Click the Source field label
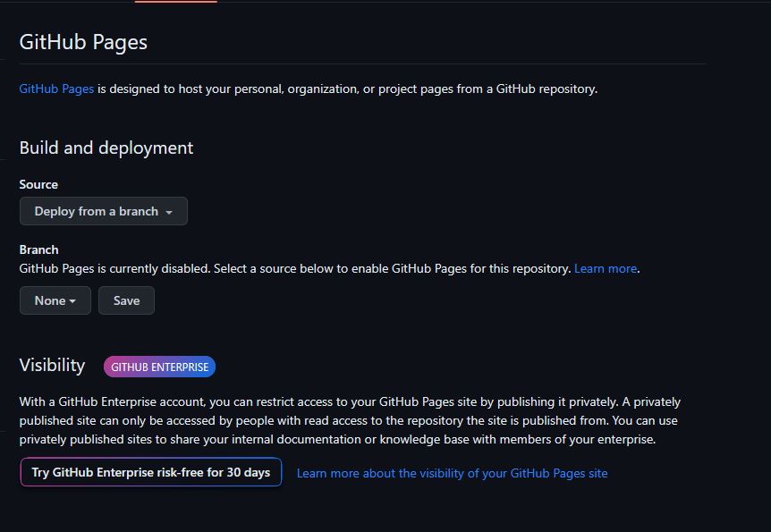771x532 pixels. [x=38, y=184]
